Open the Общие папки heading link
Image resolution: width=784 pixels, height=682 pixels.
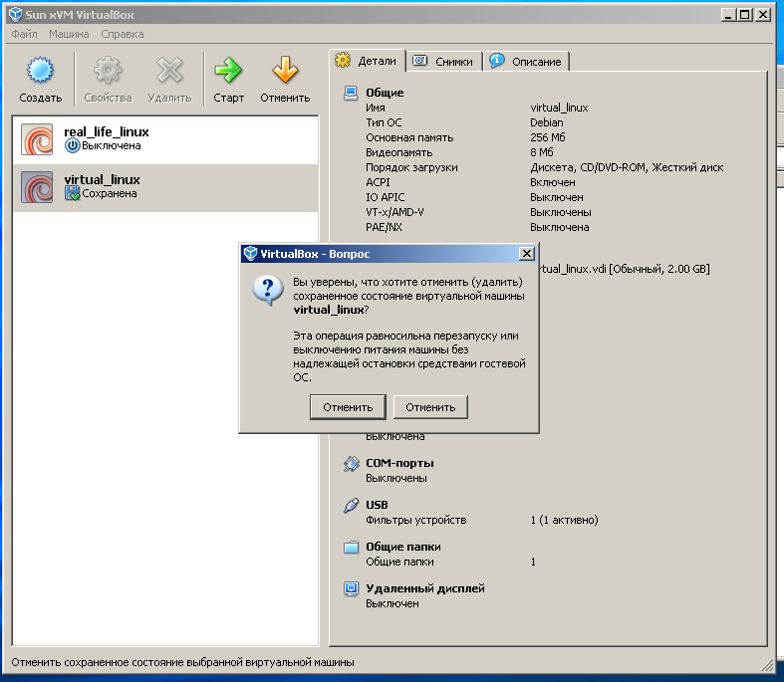point(402,547)
